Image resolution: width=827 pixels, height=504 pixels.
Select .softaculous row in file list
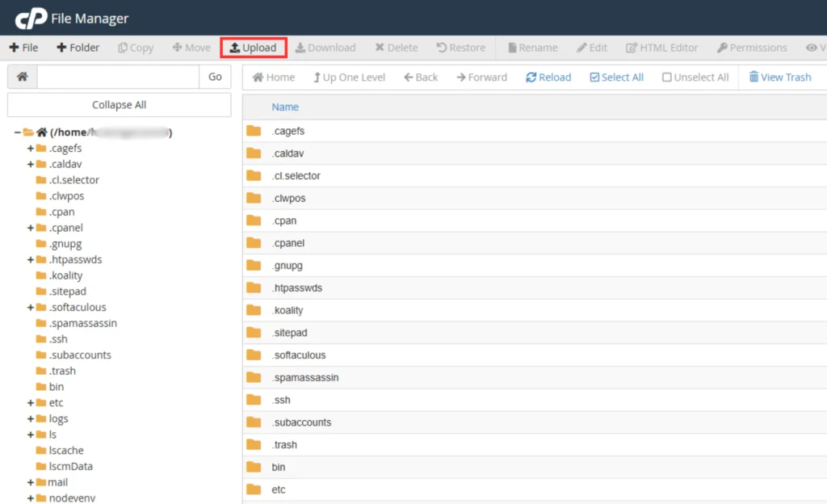535,355
